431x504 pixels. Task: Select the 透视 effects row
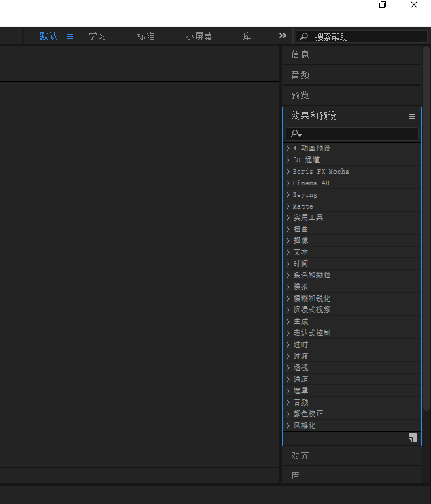352,368
